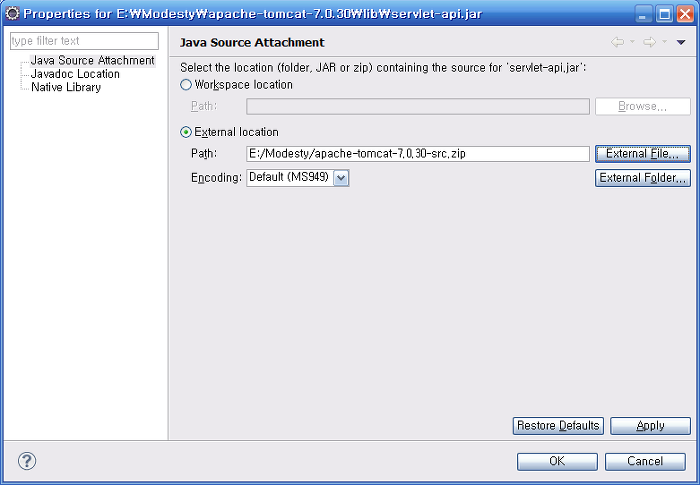Select the Workspace location radio button
The width and height of the screenshot is (700, 485).
186,85
